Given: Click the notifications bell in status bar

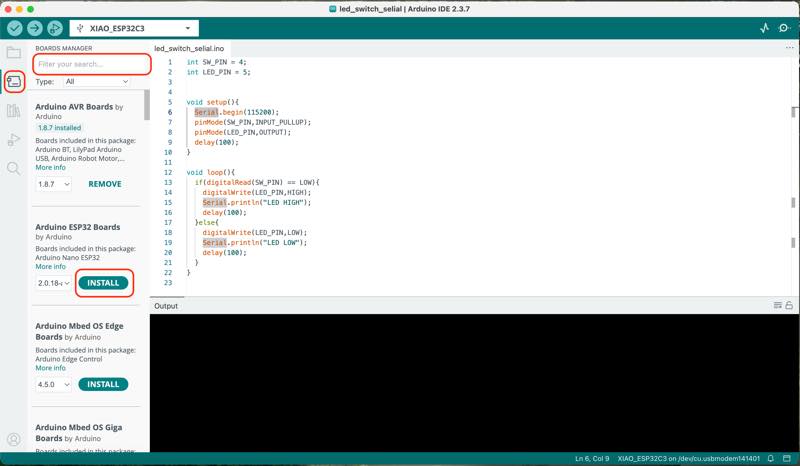Looking at the screenshot, I should click(x=771, y=458).
